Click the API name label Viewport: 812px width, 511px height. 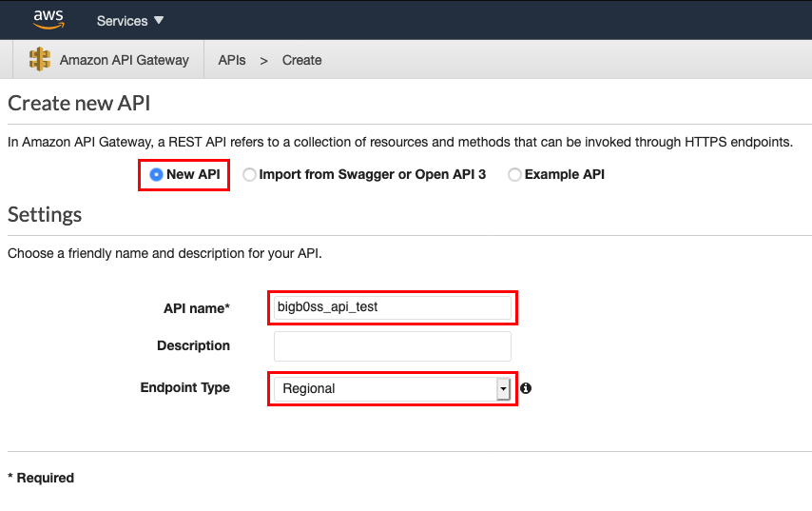[197, 308]
